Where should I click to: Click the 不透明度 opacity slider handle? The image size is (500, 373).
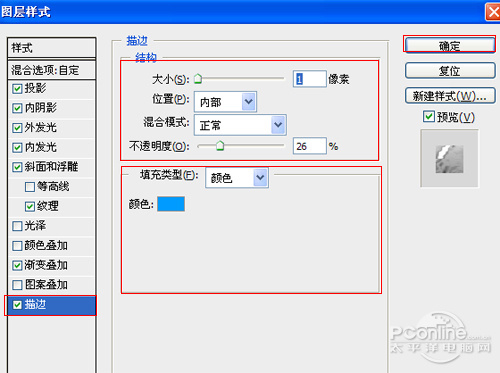220,146
